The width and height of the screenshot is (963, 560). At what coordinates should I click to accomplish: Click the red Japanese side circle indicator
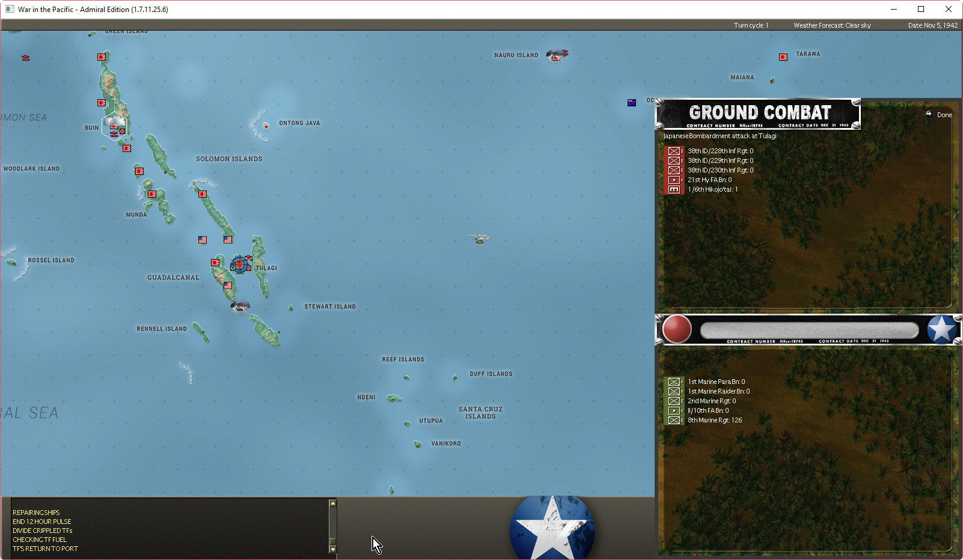677,329
